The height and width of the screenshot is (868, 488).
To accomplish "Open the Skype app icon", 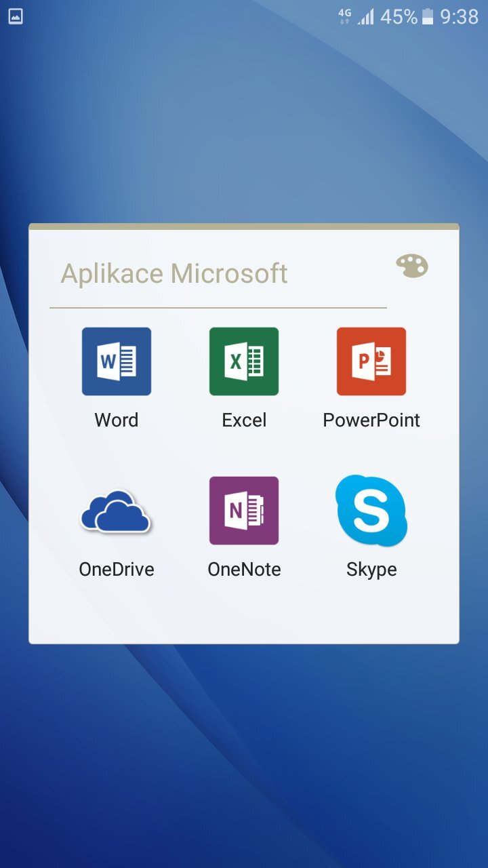I will (x=371, y=511).
